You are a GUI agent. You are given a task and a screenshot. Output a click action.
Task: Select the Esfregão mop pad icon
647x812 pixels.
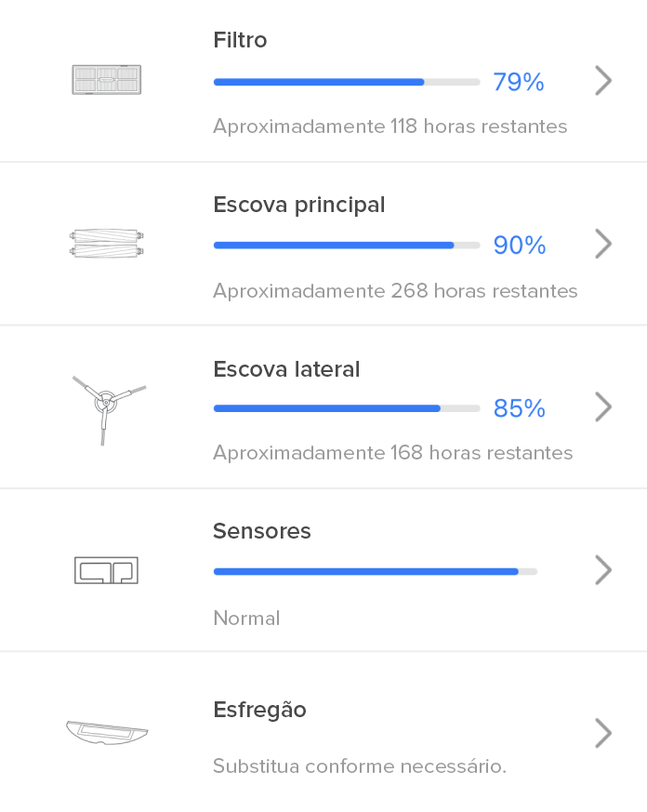pos(106,732)
